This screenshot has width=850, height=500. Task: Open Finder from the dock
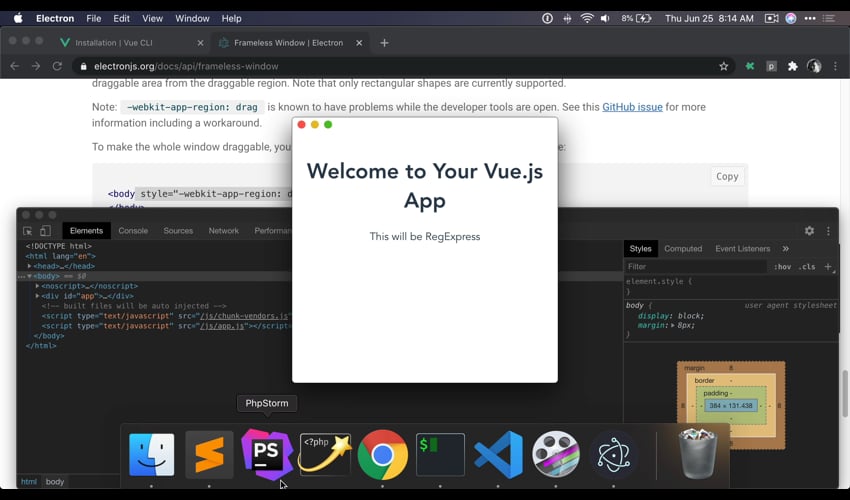152,454
